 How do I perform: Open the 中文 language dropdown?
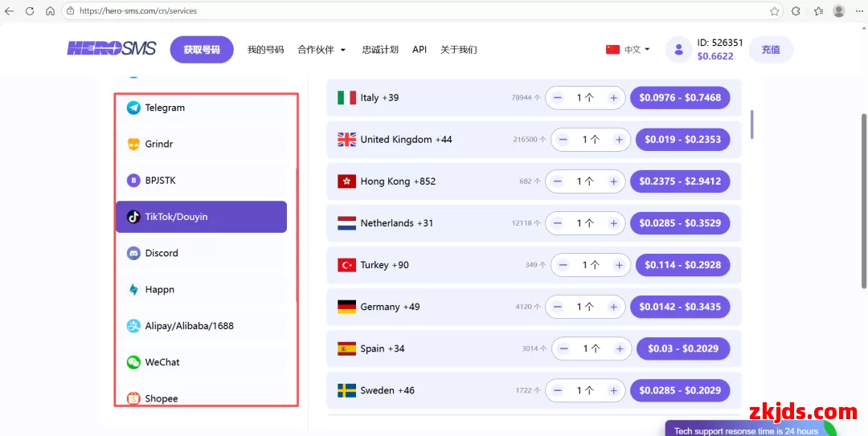(628, 50)
